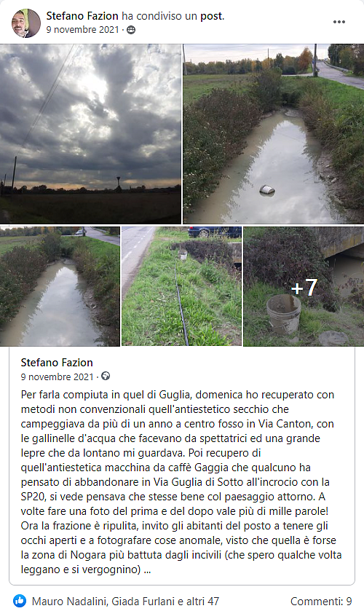364x611 pixels.
Task: Click the 'post' link in the header
Action: point(211,16)
